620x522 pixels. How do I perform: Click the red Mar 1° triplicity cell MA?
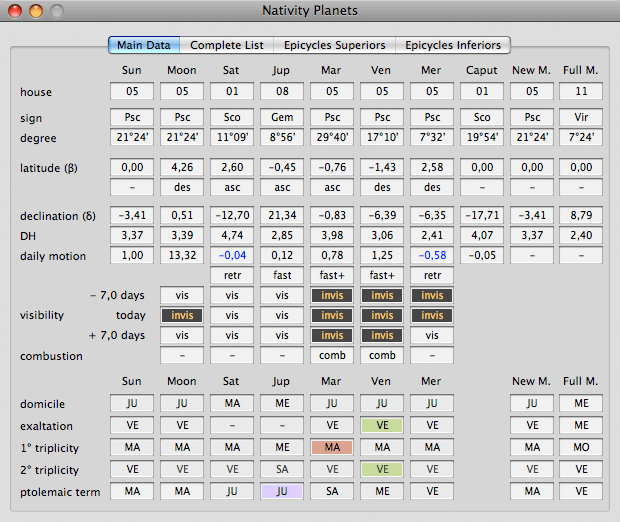coord(332,447)
